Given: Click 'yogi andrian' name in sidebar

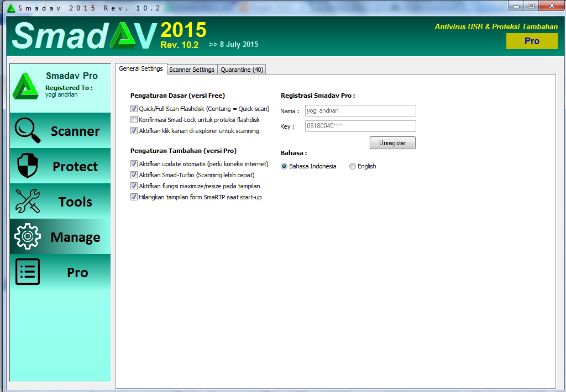Looking at the screenshot, I should point(61,94).
